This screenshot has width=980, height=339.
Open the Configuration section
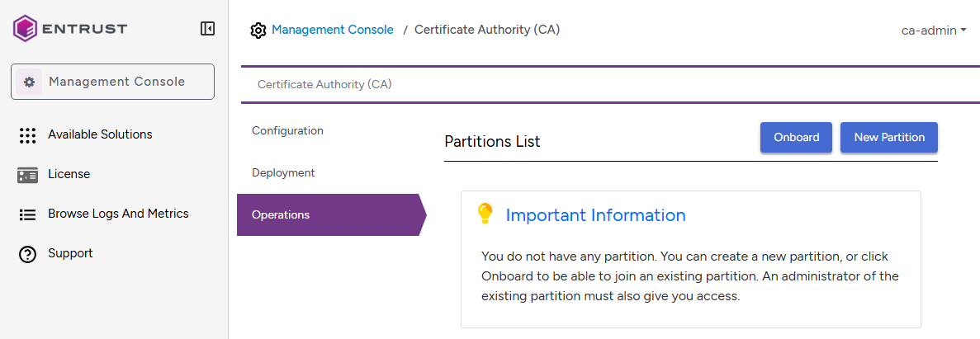pos(287,131)
